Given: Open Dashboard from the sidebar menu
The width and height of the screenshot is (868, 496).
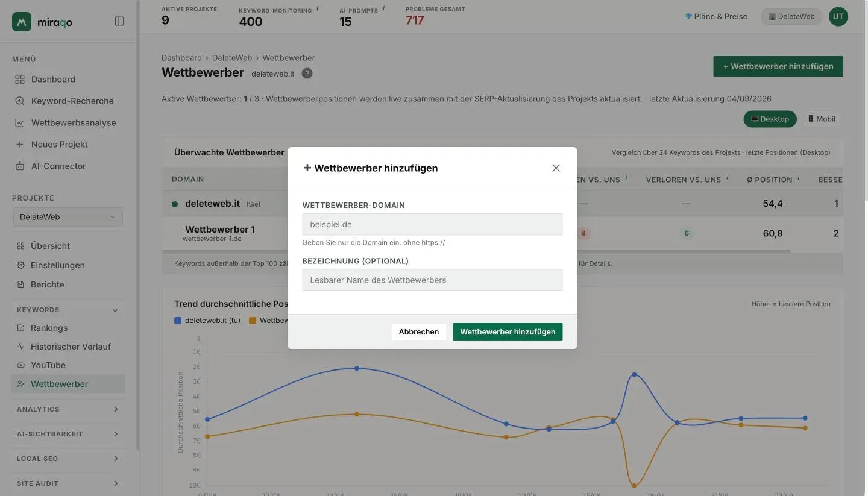Looking at the screenshot, I should (53, 80).
